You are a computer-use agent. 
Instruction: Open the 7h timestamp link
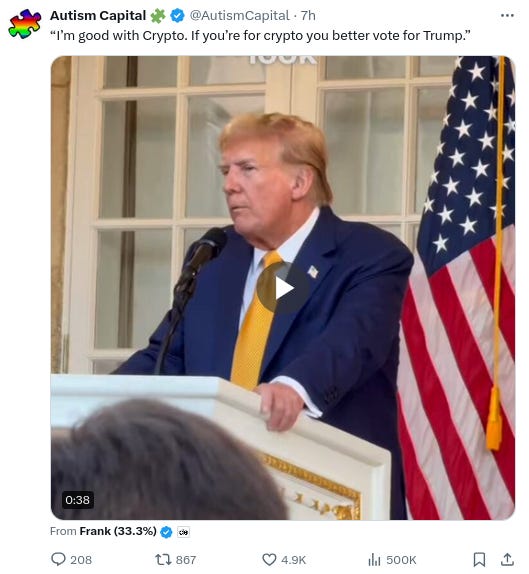pyautogui.click(x=308, y=16)
